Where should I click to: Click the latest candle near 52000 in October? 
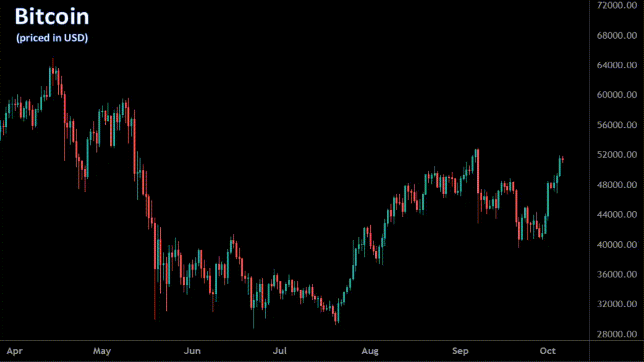pos(562,160)
